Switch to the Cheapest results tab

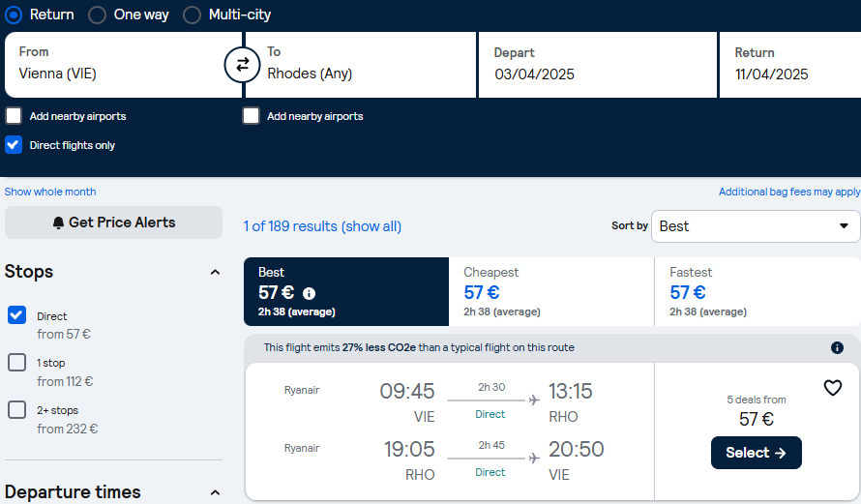pyautogui.click(x=551, y=291)
